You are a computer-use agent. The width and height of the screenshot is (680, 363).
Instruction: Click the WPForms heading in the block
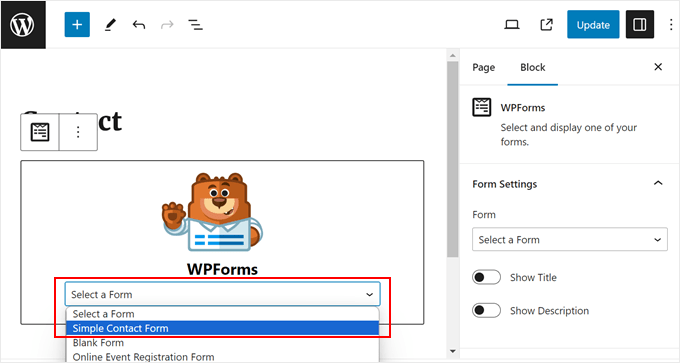[x=222, y=269]
